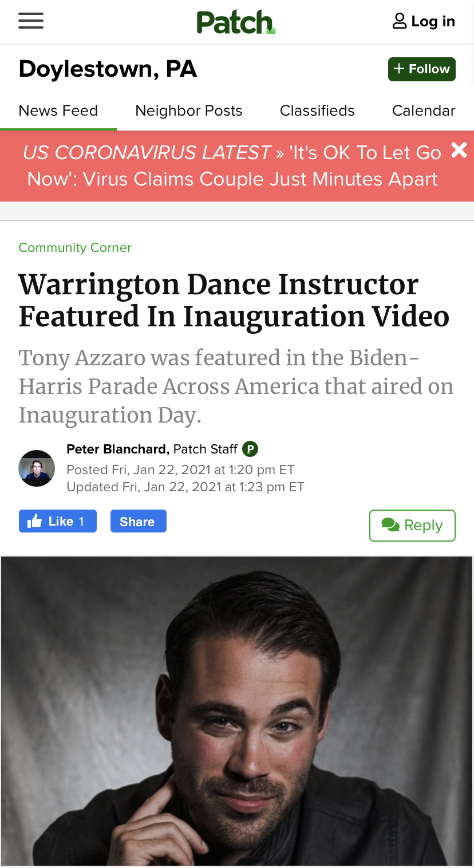474x868 pixels.
Task: Click the Log in text link
Action: click(433, 22)
